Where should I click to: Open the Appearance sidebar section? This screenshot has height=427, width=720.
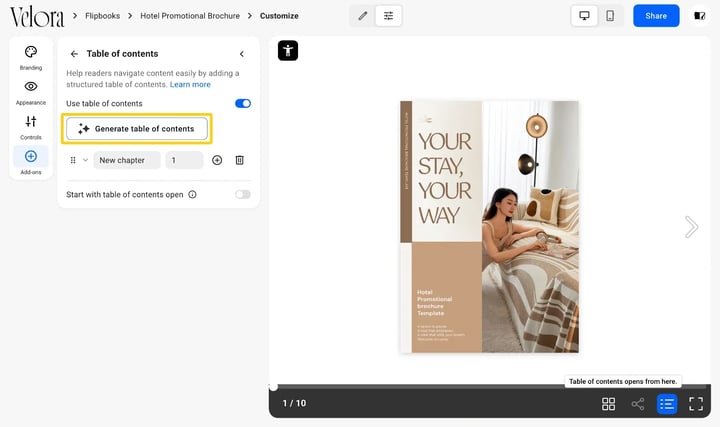coord(31,93)
